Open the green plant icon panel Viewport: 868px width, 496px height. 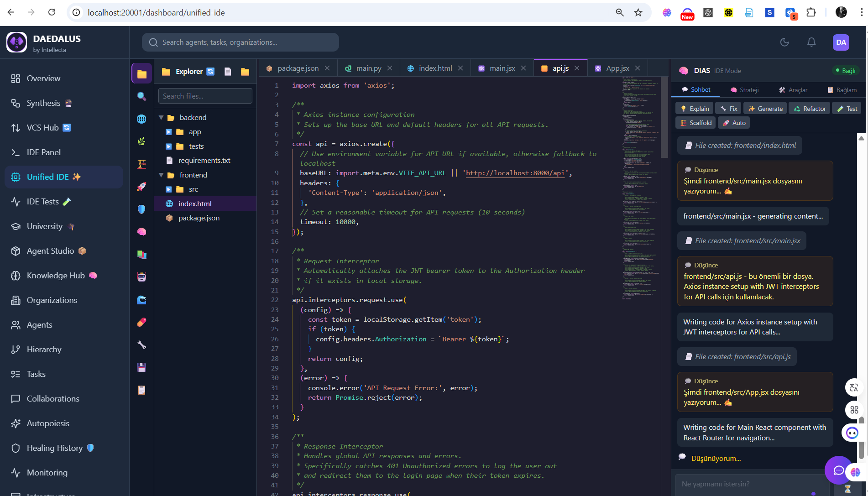141,141
